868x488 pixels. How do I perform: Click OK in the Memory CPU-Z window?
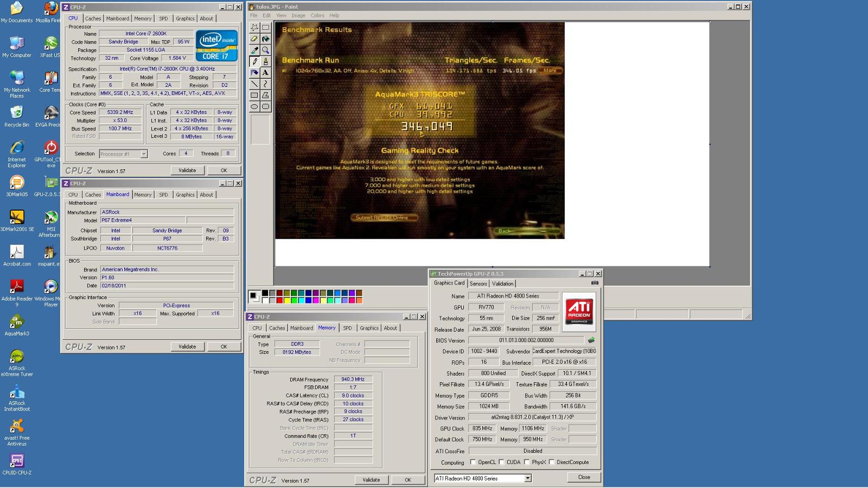[407, 480]
